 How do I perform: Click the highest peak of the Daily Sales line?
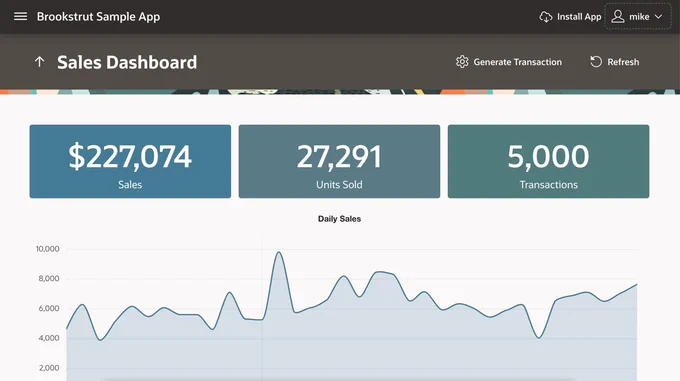point(278,252)
